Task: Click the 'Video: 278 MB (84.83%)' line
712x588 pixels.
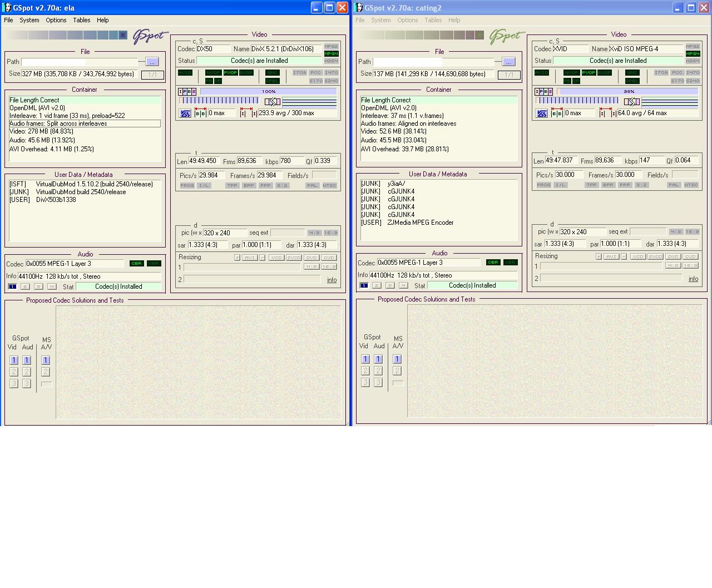Action: (x=42, y=131)
